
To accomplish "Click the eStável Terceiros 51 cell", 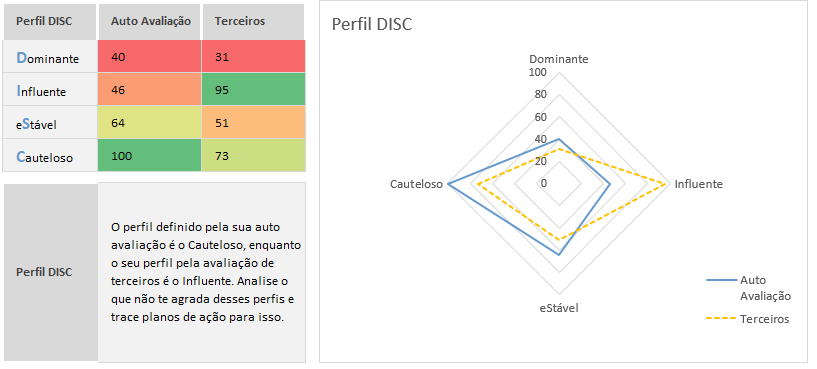I will [254, 122].
